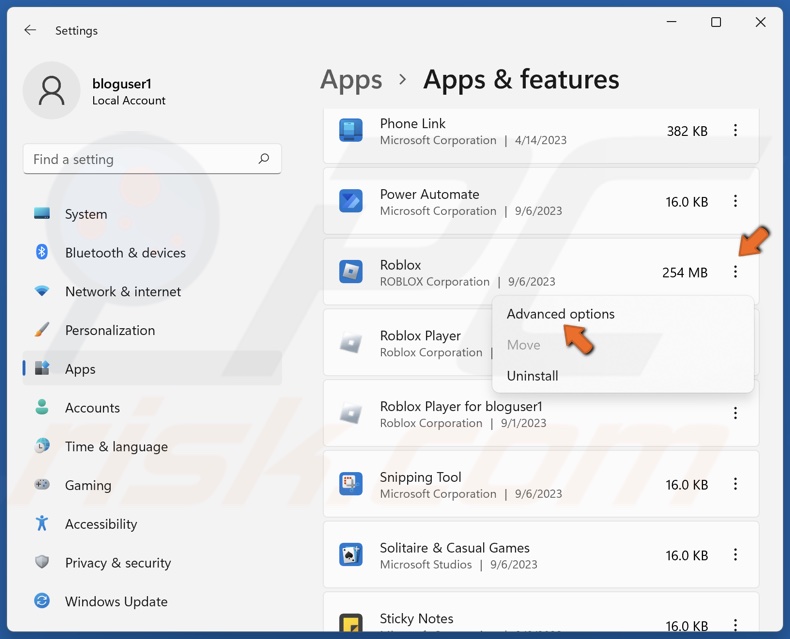
Task: Open the Time & language globe icon
Action: pyautogui.click(x=42, y=446)
